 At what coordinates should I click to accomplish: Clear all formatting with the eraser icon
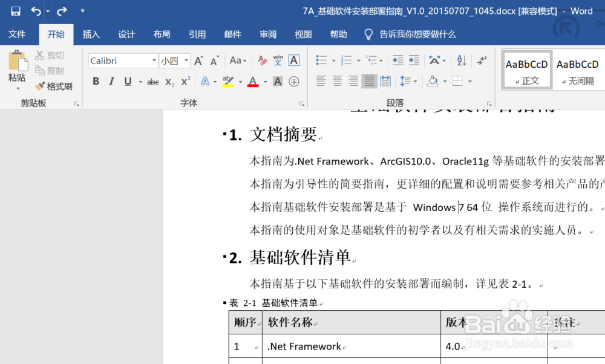click(x=263, y=60)
